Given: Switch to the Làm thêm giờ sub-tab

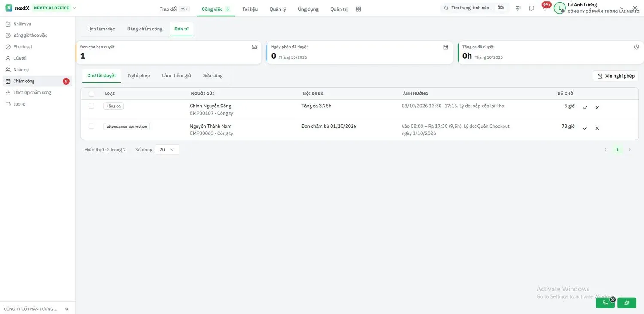Looking at the screenshot, I should pyautogui.click(x=176, y=75).
